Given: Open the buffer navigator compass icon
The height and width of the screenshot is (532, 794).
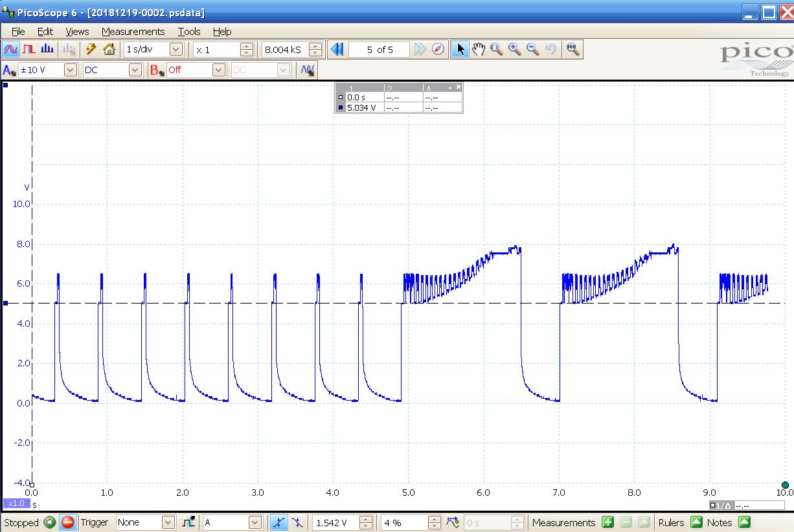Looking at the screenshot, I should tap(438, 49).
